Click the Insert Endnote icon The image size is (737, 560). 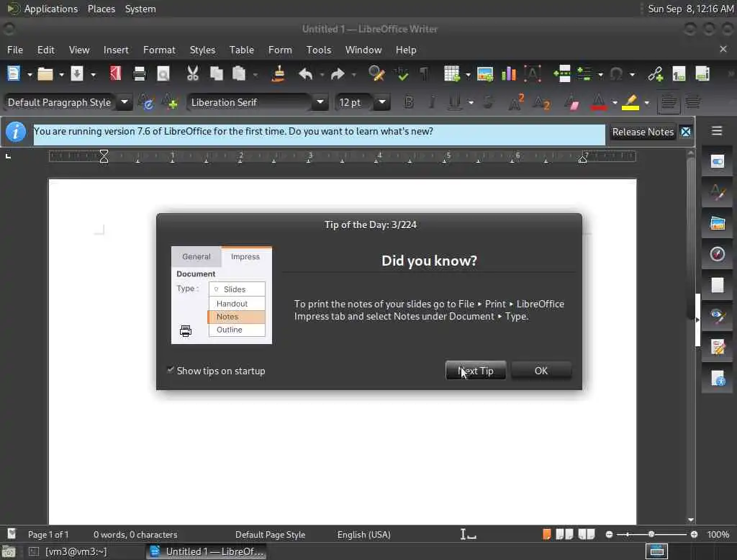coord(702,74)
